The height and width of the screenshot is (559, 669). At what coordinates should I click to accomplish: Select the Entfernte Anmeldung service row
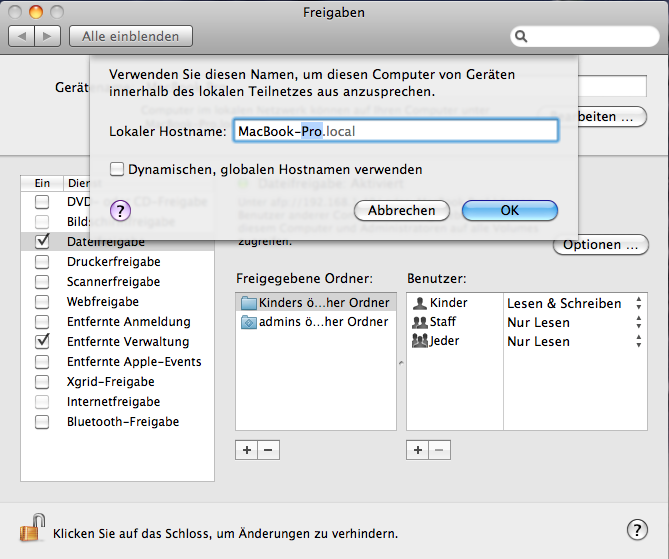tap(117, 322)
